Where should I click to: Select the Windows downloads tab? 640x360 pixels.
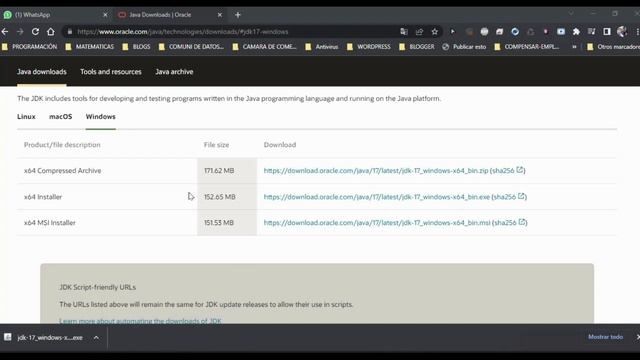(100, 117)
